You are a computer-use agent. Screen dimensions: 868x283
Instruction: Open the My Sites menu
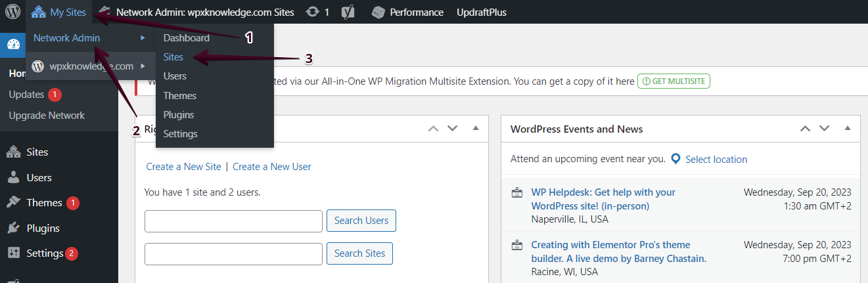point(59,12)
